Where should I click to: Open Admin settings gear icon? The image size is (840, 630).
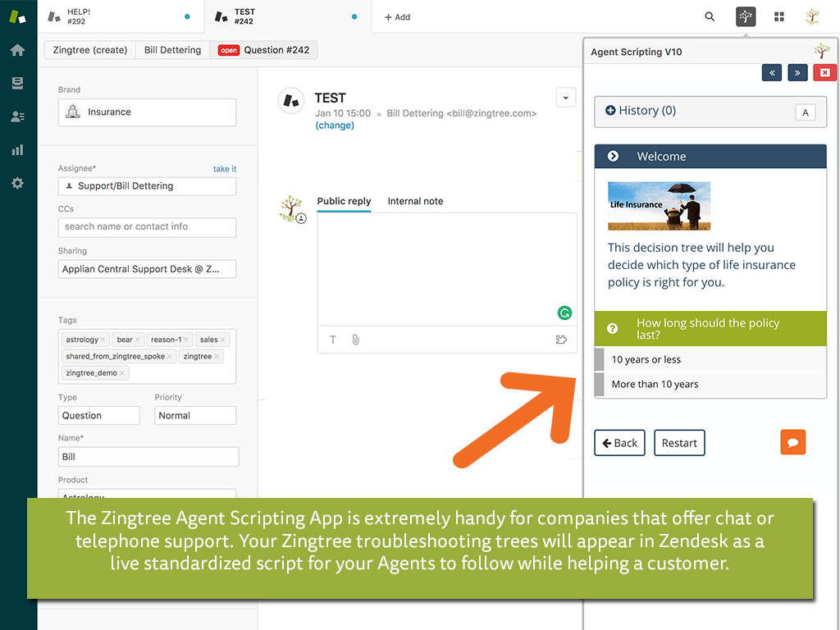click(17, 184)
